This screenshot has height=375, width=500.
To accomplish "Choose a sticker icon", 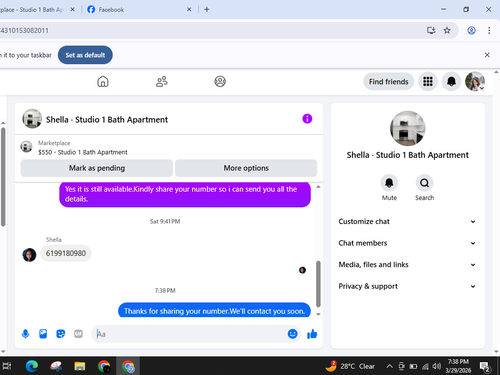I will pyautogui.click(x=61, y=334).
